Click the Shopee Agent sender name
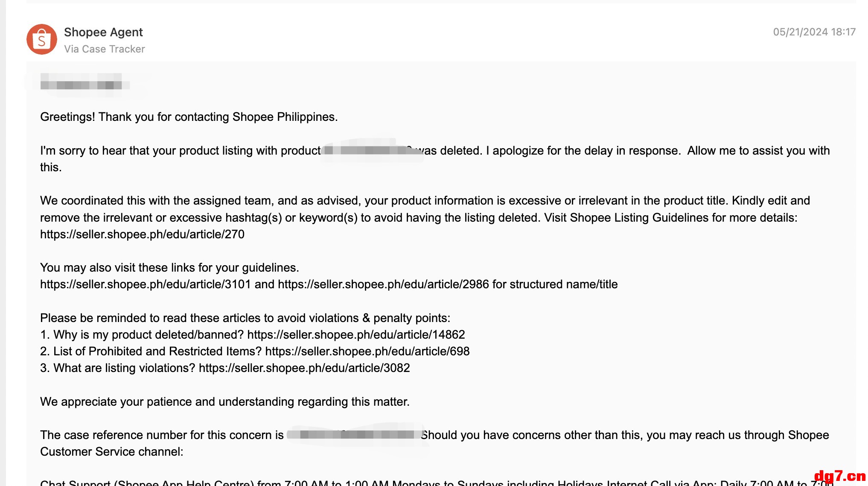This screenshot has width=868, height=486. pyautogui.click(x=103, y=32)
